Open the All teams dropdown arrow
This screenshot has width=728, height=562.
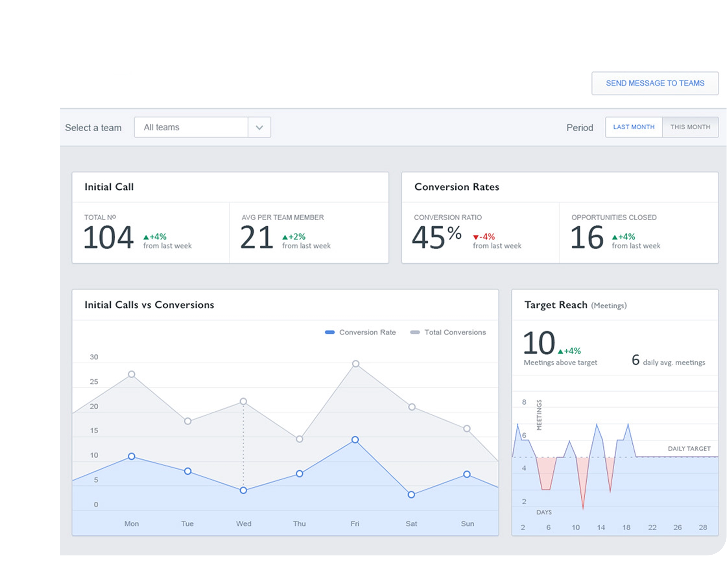pos(259,127)
